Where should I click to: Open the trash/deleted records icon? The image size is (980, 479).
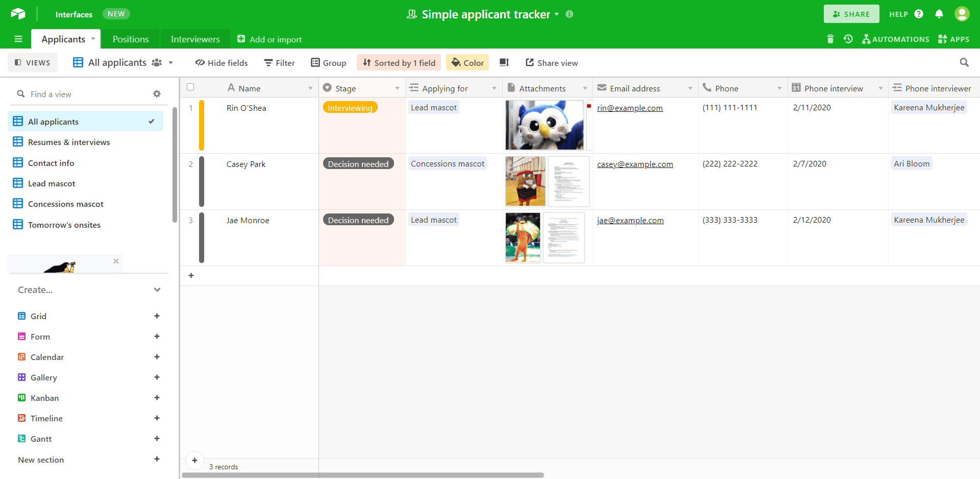tap(829, 39)
